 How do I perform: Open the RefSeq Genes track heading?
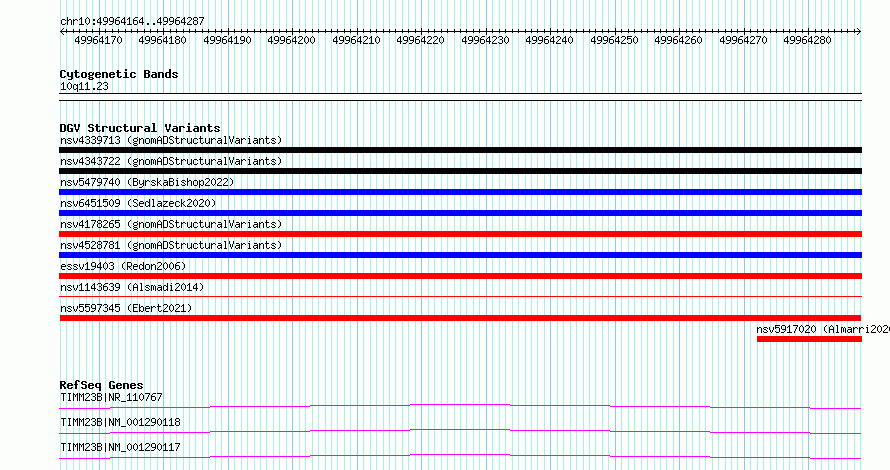point(101,385)
